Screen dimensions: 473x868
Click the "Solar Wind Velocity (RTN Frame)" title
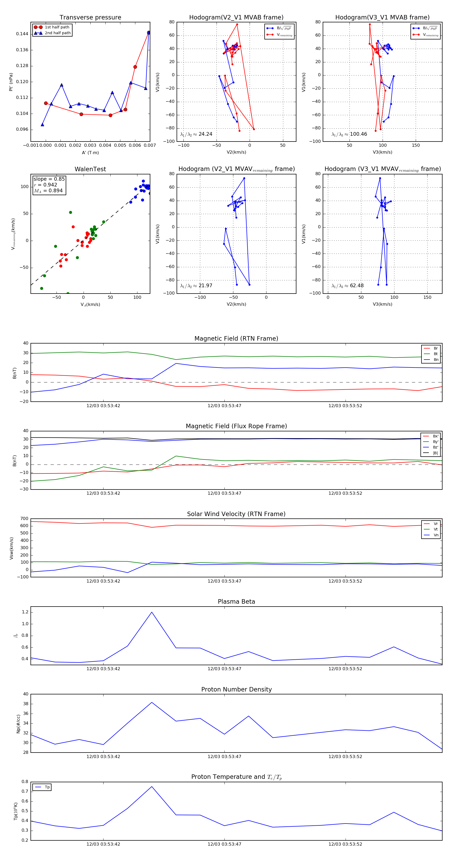coord(236,514)
